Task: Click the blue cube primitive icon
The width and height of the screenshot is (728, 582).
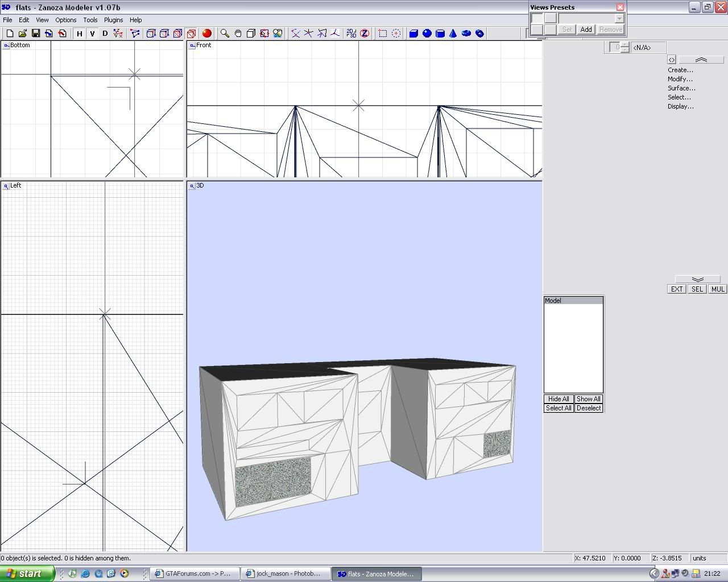Action: pos(413,34)
